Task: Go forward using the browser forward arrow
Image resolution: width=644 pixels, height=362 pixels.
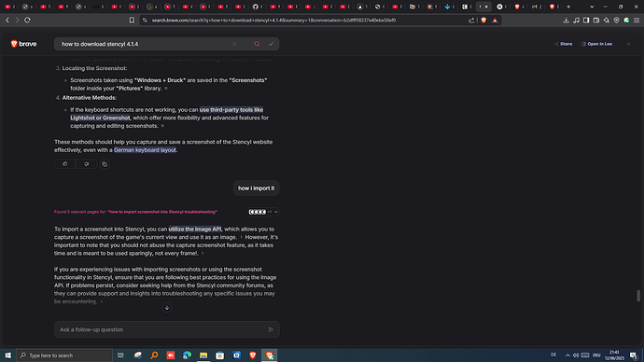Action: (x=17, y=21)
